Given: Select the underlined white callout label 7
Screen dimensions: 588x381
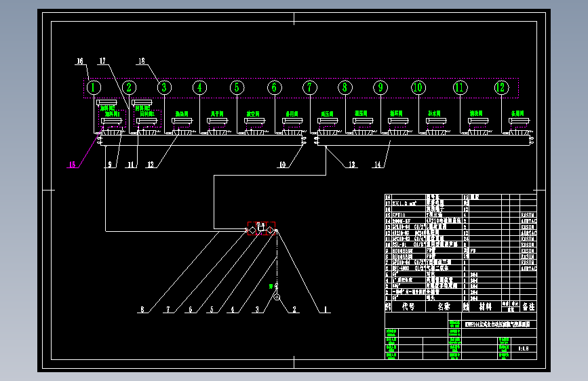Looking at the screenshot, I should click(168, 309).
